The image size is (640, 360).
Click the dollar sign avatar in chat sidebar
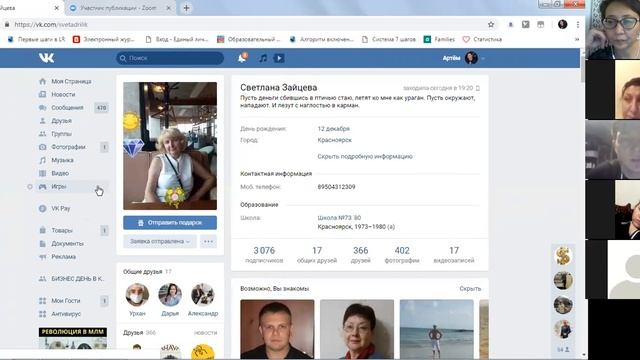click(563, 256)
